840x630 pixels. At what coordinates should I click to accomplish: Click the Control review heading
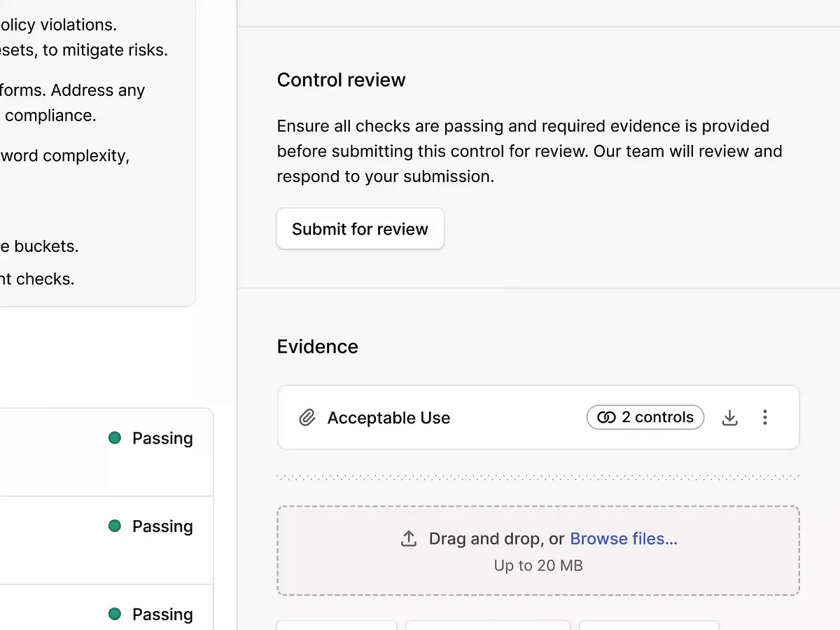(x=341, y=80)
